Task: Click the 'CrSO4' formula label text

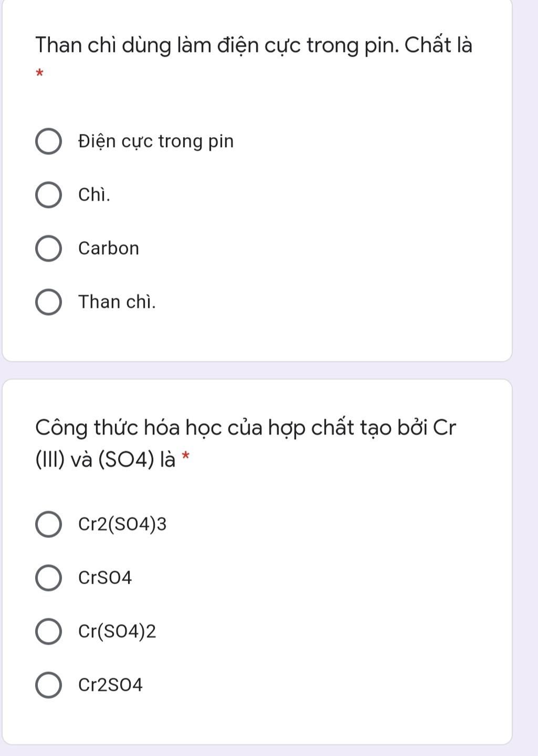Action: pos(105,578)
